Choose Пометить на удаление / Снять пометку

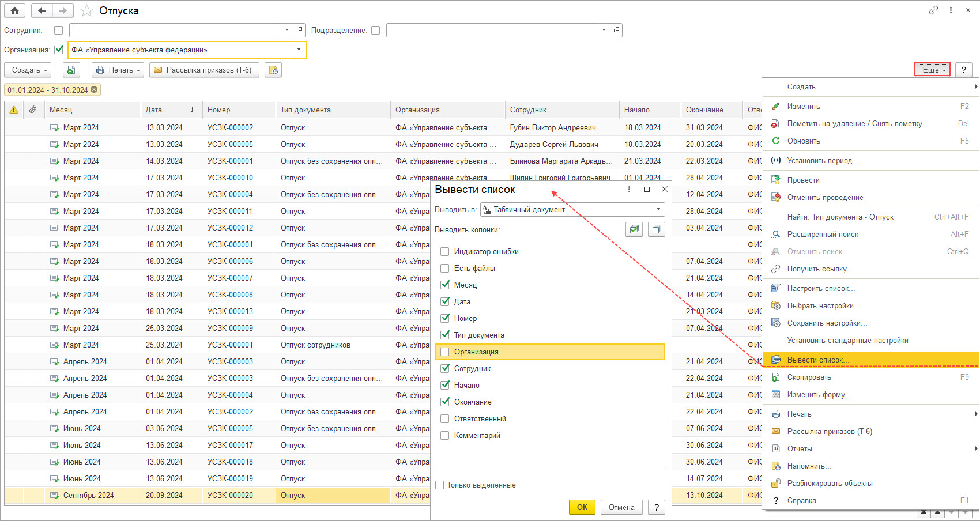[x=870, y=124]
